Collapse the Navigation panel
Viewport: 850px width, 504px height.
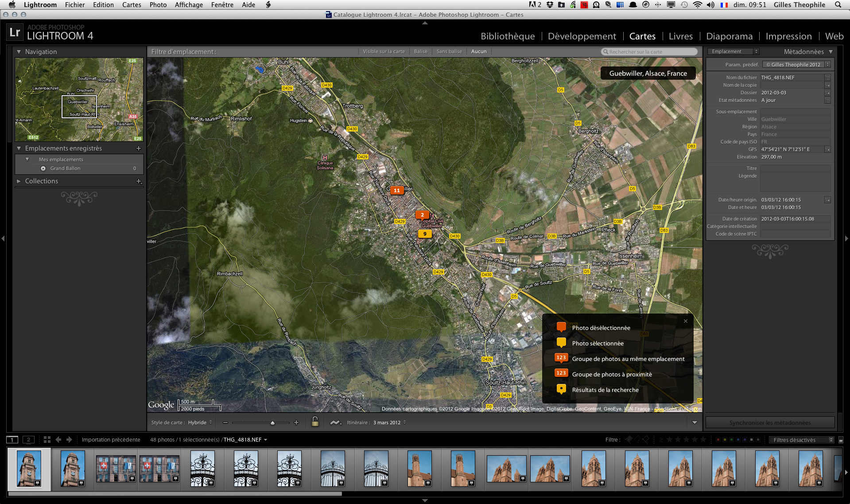[19, 52]
